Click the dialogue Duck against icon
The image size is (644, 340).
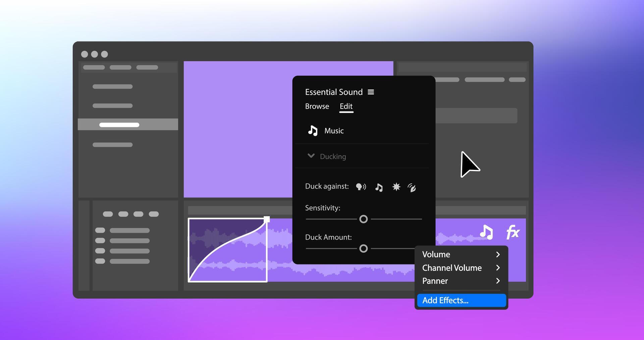(361, 187)
